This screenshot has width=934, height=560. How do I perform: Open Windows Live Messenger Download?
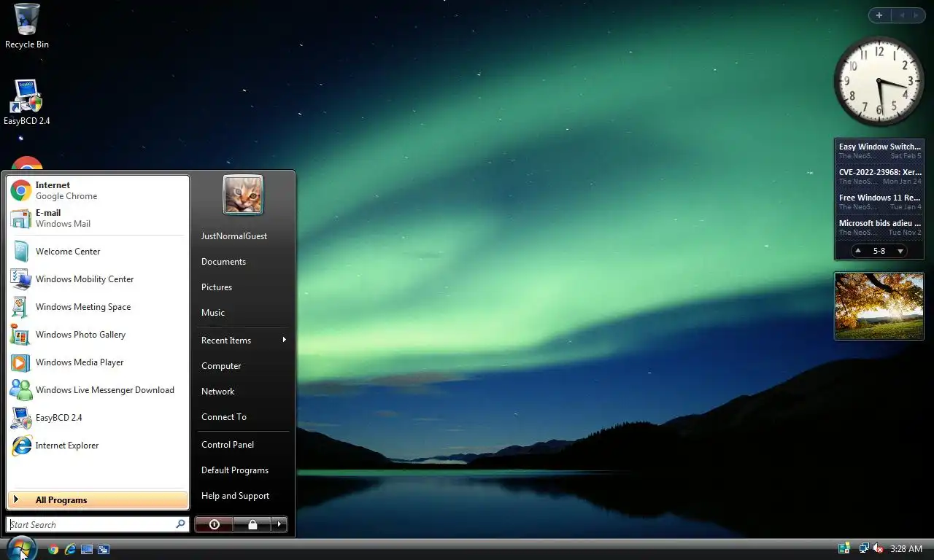[98, 390]
